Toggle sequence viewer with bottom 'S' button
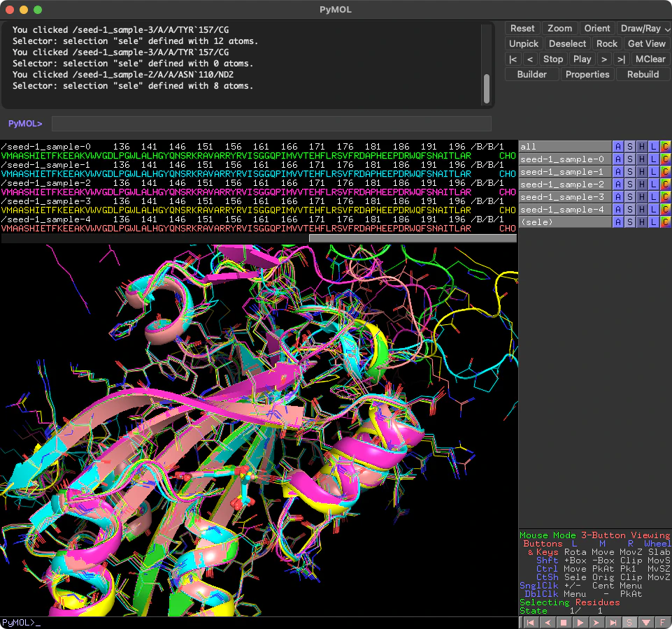Image resolution: width=672 pixels, height=629 pixels. click(x=629, y=623)
